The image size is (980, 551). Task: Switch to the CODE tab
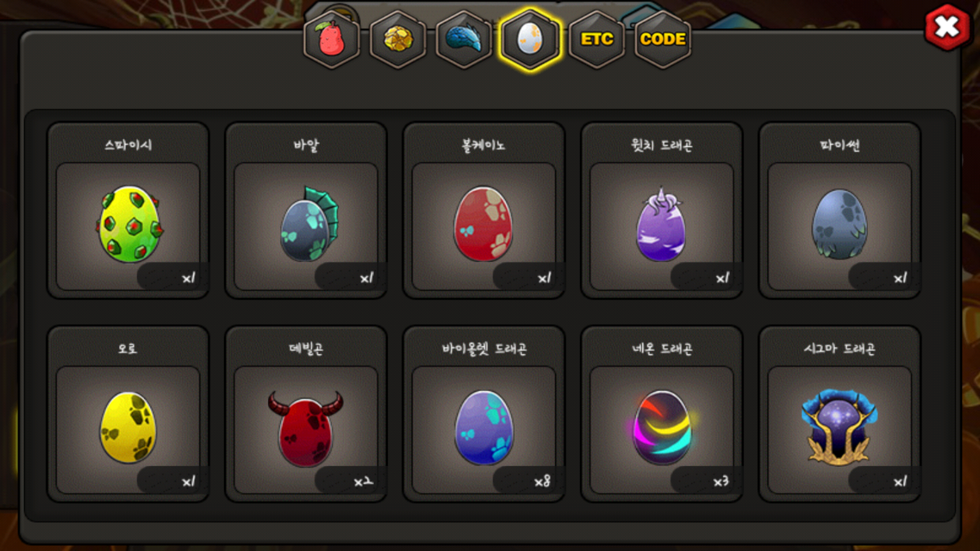click(663, 39)
